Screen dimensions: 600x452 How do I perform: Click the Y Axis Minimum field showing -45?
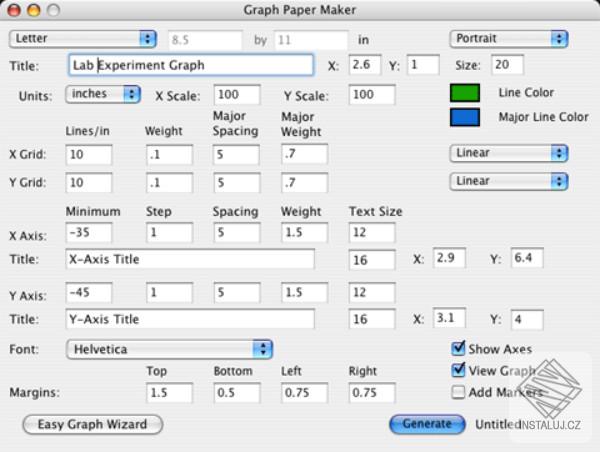click(89, 293)
